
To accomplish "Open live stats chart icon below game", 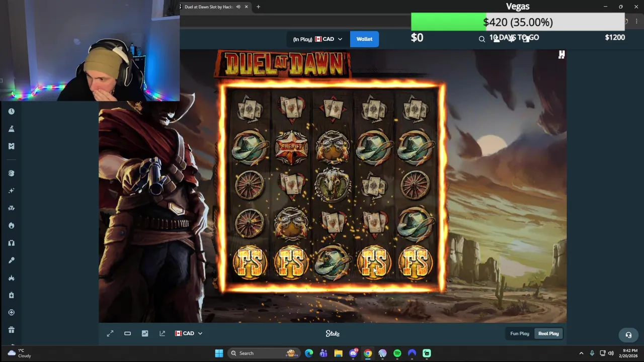I will (x=145, y=333).
